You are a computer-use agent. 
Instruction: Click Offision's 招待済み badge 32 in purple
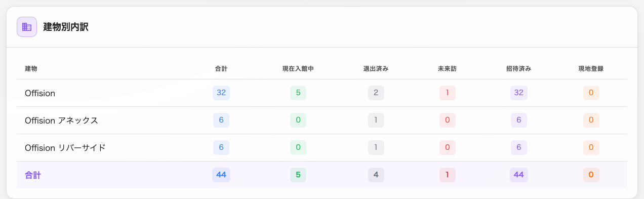pyautogui.click(x=518, y=93)
